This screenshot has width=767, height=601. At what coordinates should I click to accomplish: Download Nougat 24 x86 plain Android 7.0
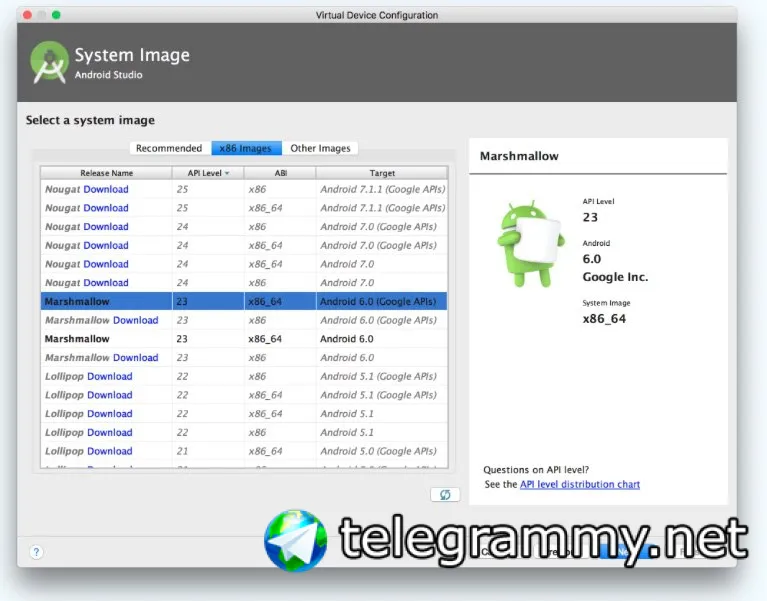click(106, 283)
